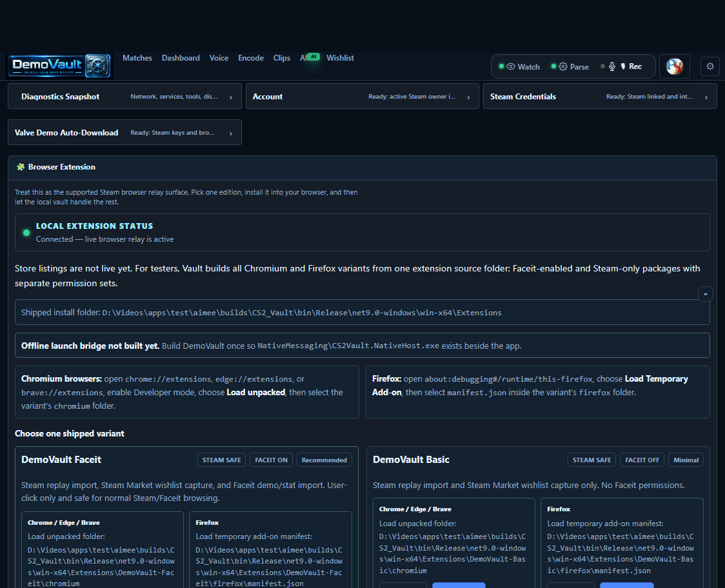Click the microphone icon in status bar
This screenshot has height=588, width=725.
(x=611, y=66)
